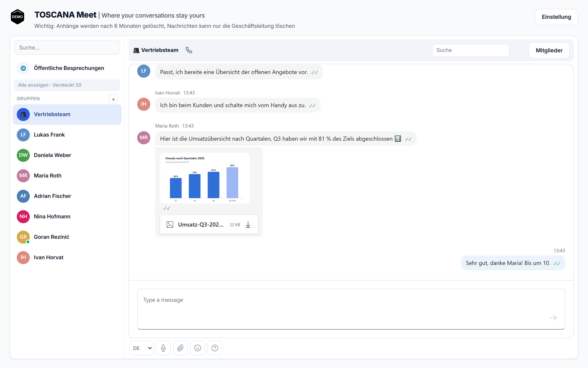Click the image file icon on attachment

coord(170,224)
